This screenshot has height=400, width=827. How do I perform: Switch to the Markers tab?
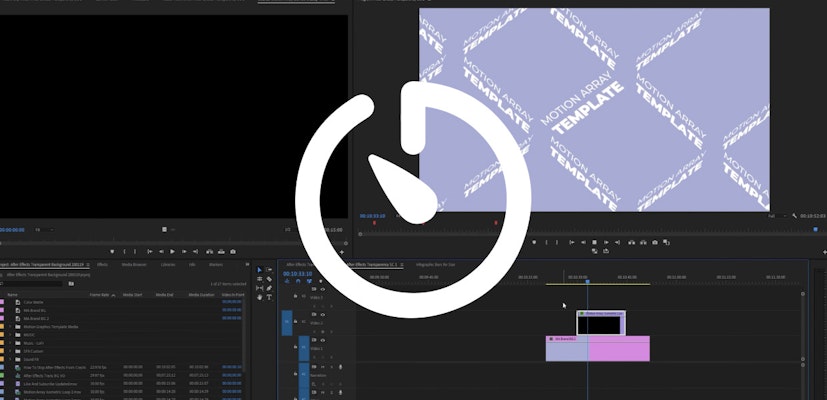coord(216,264)
